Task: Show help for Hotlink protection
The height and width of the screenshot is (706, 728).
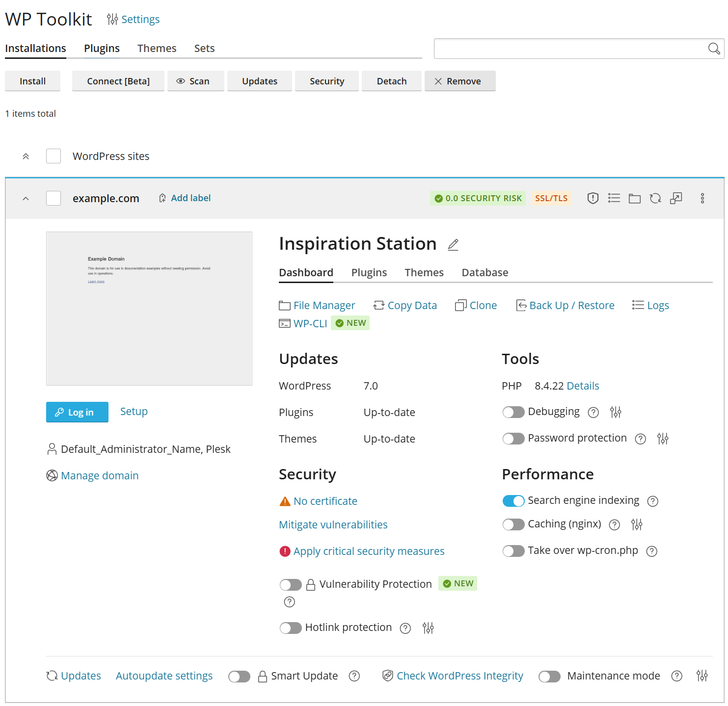Action: click(405, 628)
